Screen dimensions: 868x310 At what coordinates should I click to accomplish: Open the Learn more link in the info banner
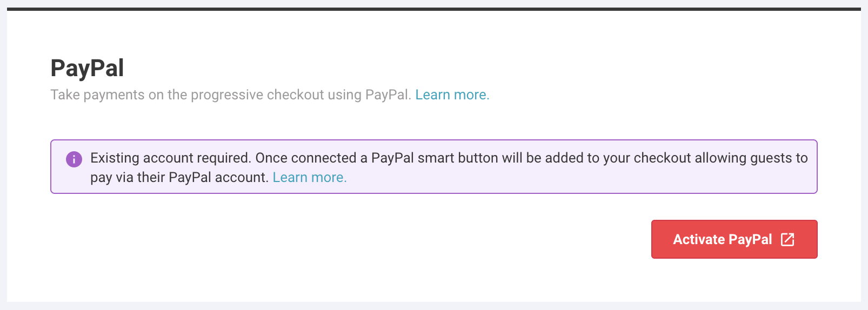(x=309, y=177)
